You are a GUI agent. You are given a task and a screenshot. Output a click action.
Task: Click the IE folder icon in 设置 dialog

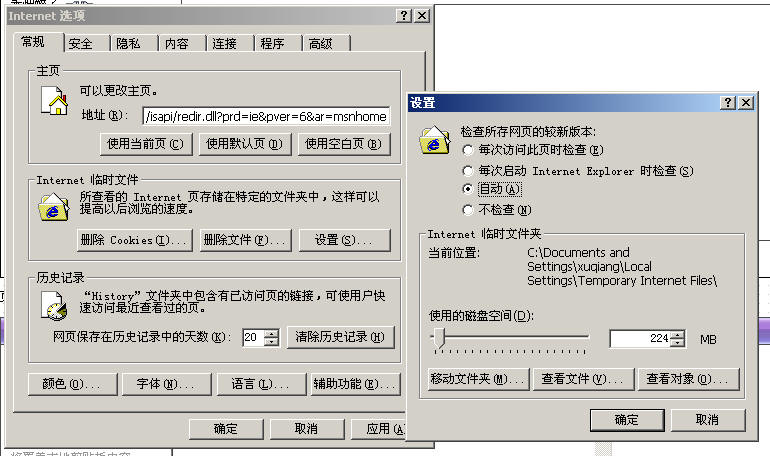coord(435,140)
